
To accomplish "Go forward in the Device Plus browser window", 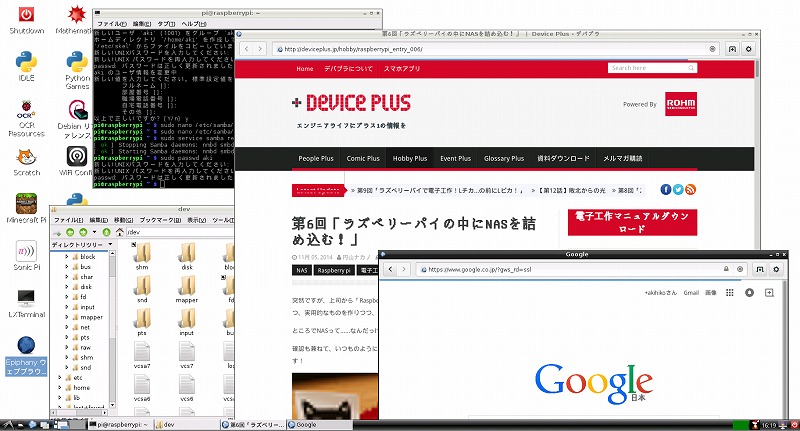I will 260,49.
